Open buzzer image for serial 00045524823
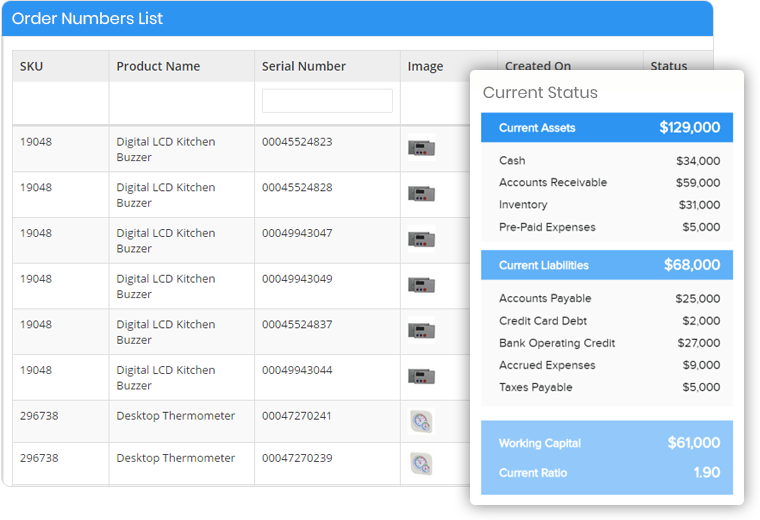 tap(421, 147)
